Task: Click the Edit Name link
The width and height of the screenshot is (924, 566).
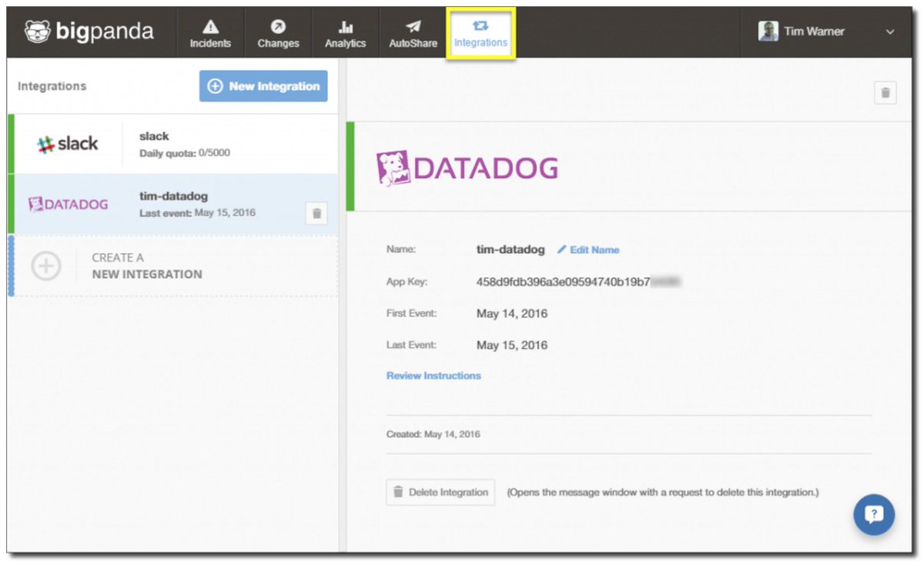Action: pos(588,250)
